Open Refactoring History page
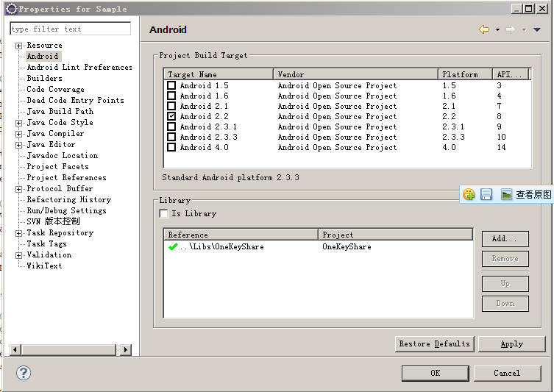This screenshot has height=392, width=554. click(69, 199)
